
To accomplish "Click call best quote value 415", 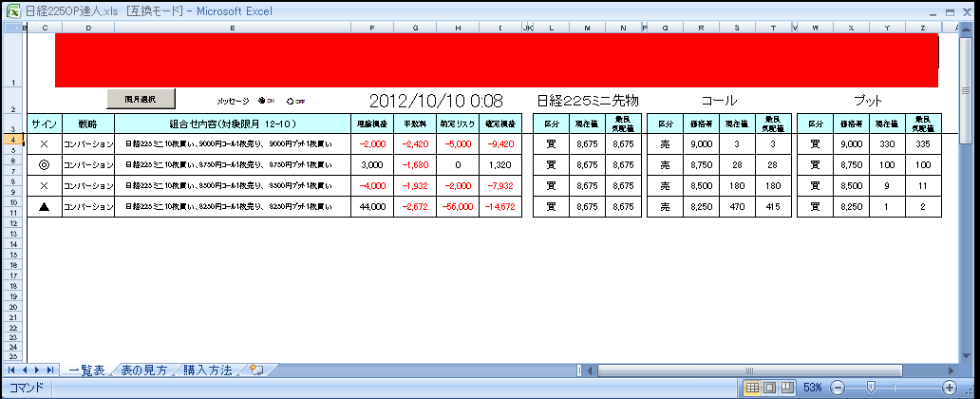I will coord(774,207).
